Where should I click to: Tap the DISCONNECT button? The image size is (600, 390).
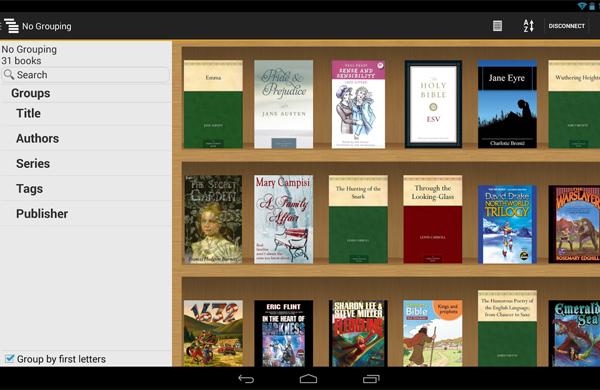pyautogui.click(x=566, y=26)
